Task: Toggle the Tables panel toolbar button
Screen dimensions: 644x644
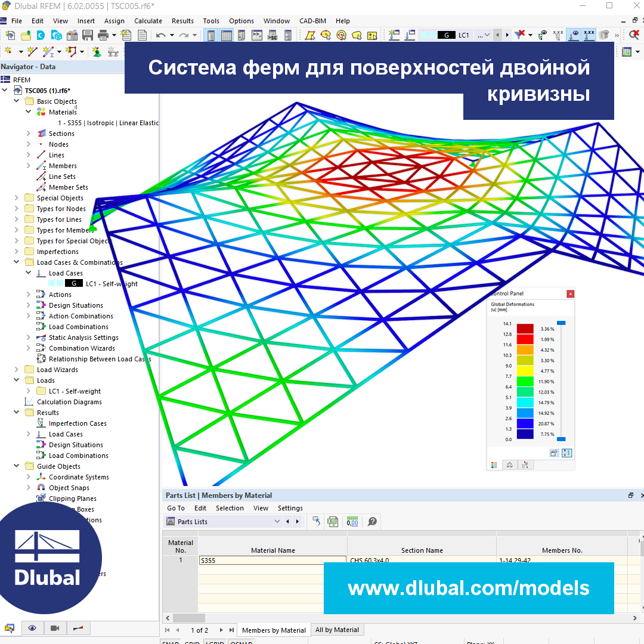Action: click(x=227, y=35)
